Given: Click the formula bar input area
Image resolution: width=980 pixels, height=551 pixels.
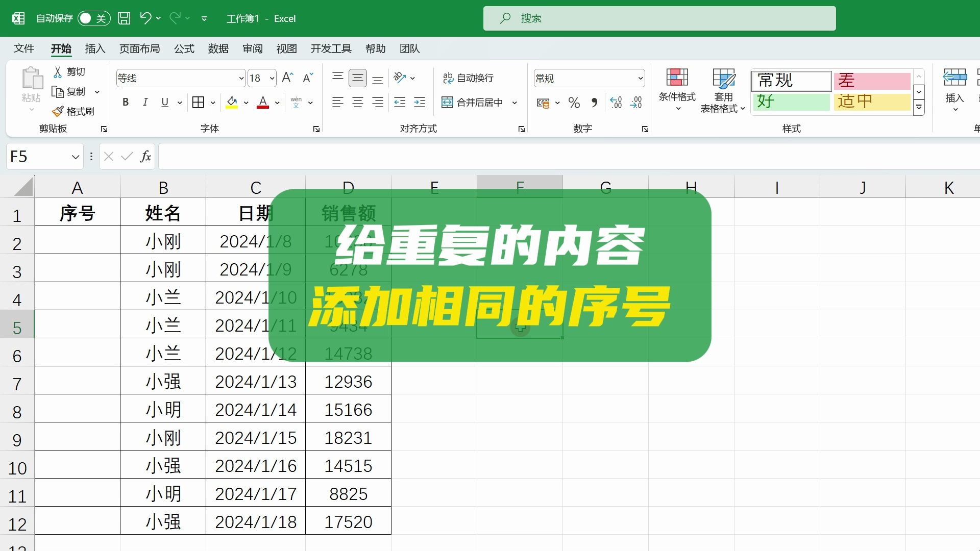Looking at the screenshot, I should pos(569,156).
